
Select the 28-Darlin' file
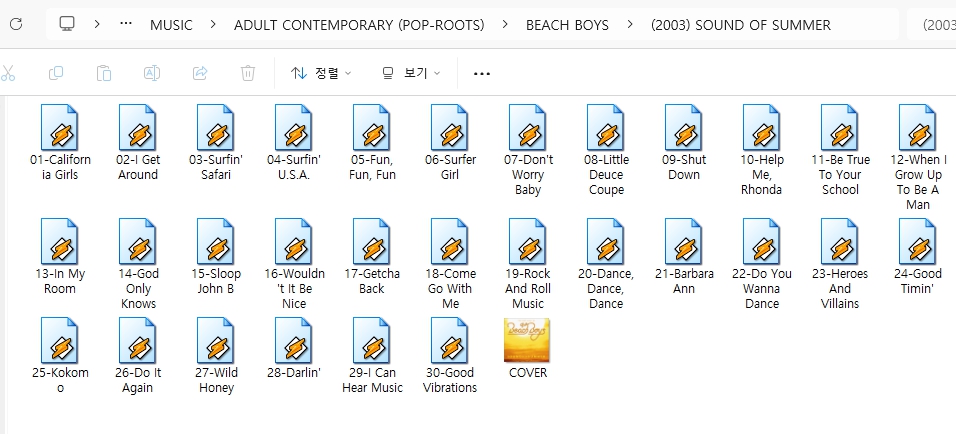[x=294, y=348]
